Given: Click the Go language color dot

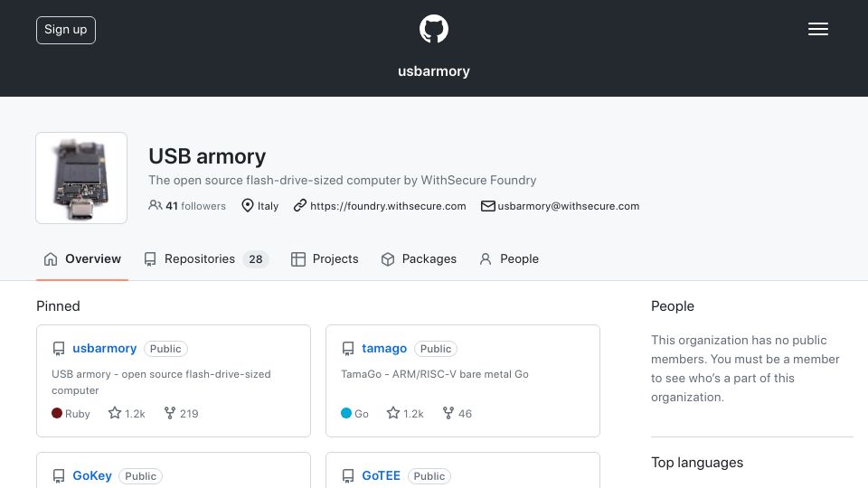Looking at the screenshot, I should (x=346, y=413).
